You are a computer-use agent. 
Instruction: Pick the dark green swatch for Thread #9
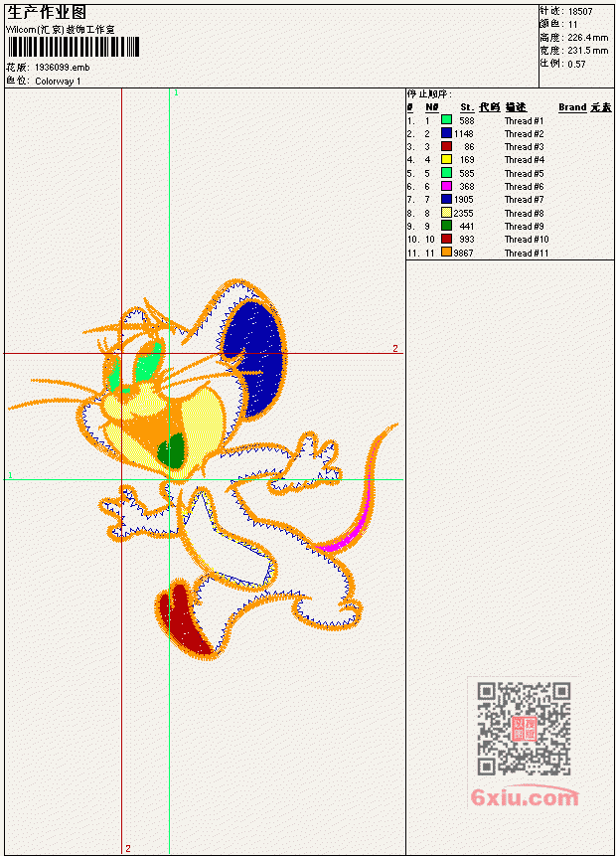click(x=446, y=226)
